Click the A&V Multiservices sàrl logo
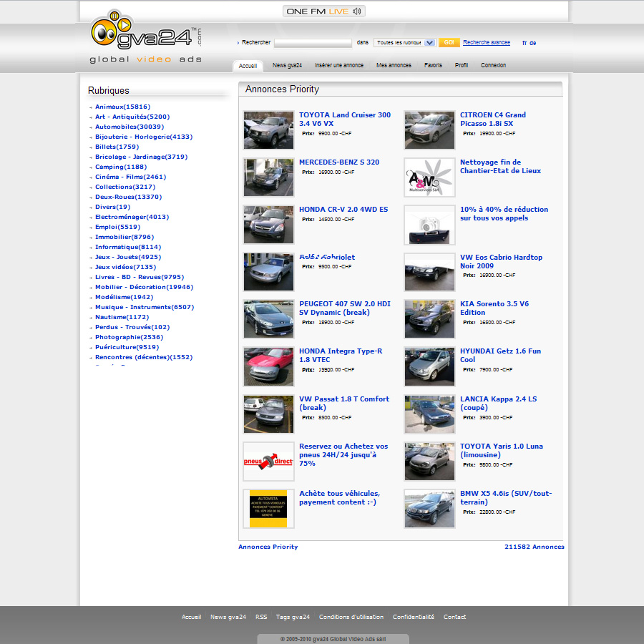This screenshot has height=644, width=644. [429, 177]
